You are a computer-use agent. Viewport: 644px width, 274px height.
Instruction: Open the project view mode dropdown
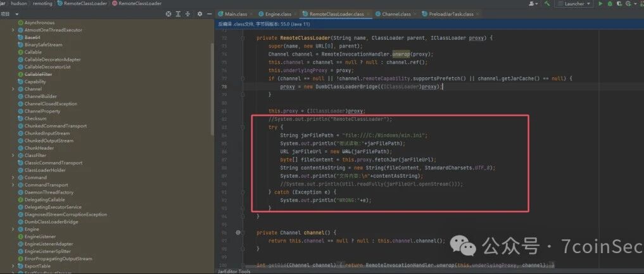point(10,14)
